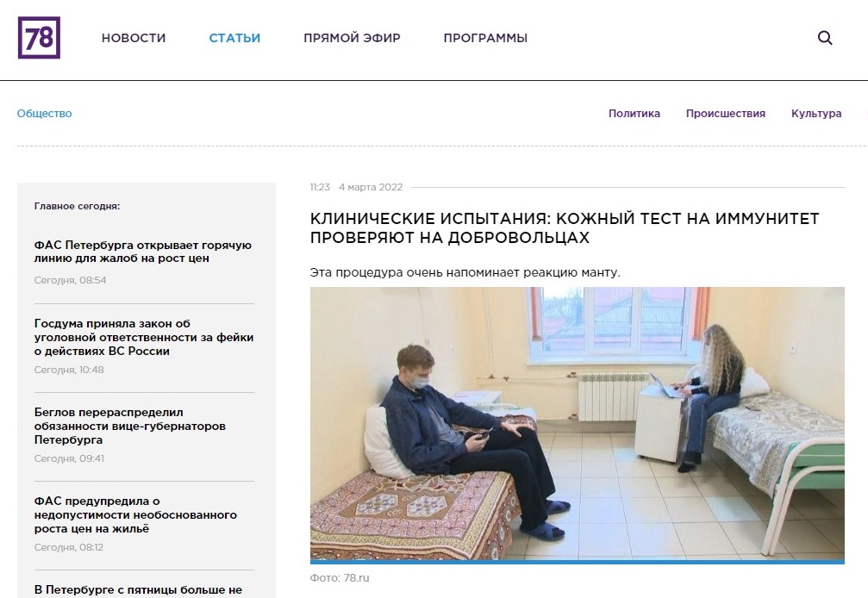Open the В Петербурге с пятницы headline

coord(139,589)
